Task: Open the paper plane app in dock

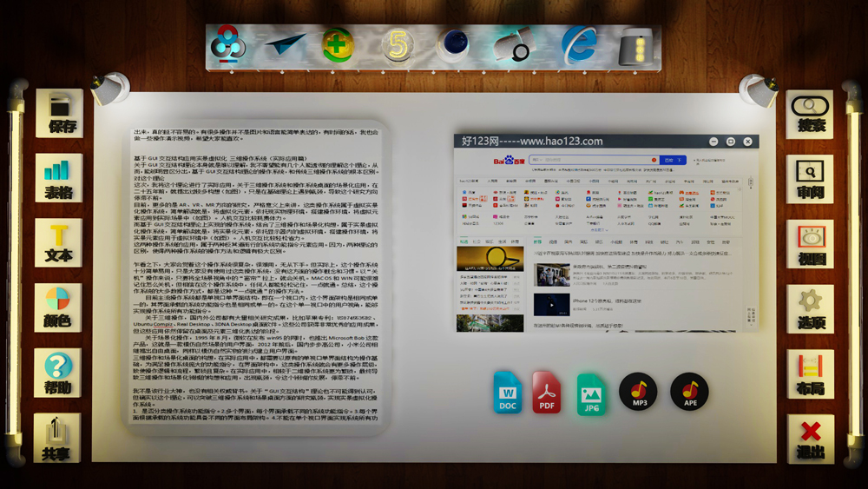Action: (x=285, y=43)
